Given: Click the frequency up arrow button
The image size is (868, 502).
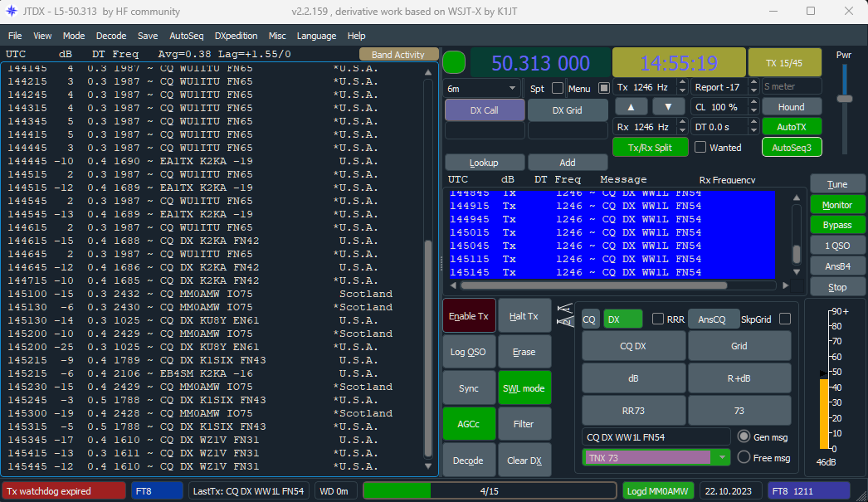Looking at the screenshot, I should click(x=631, y=107).
